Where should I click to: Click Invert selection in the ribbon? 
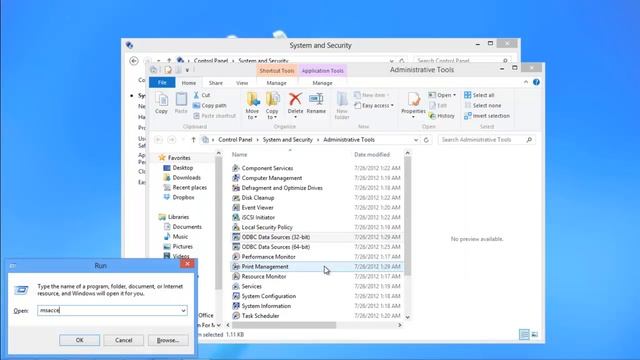point(487,116)
